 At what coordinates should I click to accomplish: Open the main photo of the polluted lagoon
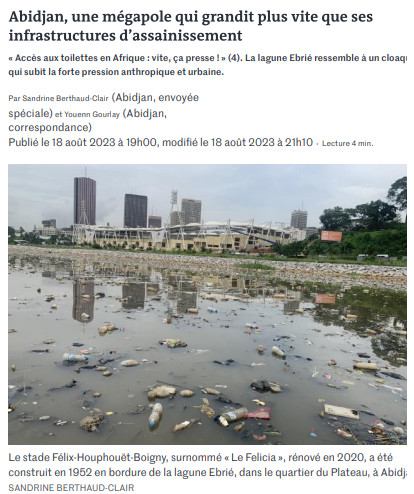(x=207, y=304)
